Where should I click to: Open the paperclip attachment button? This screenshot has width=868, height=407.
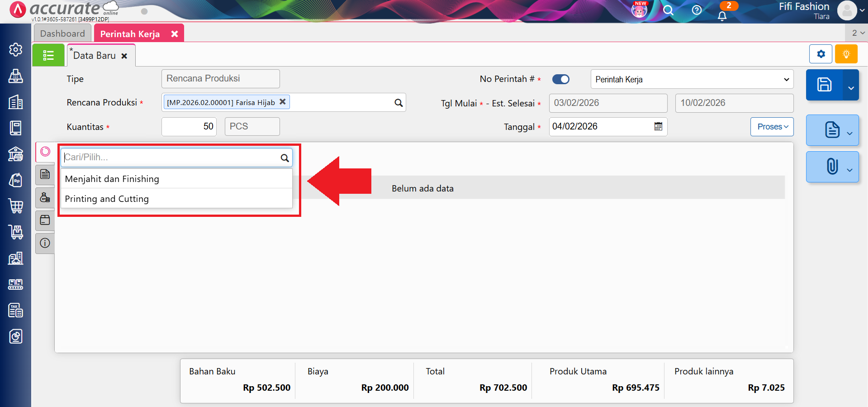click(x=832, y=167)
